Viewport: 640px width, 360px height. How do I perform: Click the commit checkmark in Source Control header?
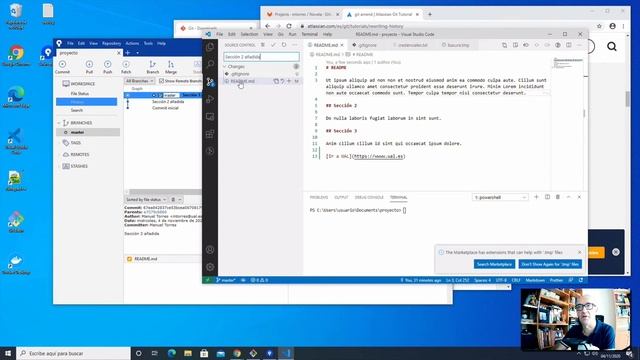[273, 45]
